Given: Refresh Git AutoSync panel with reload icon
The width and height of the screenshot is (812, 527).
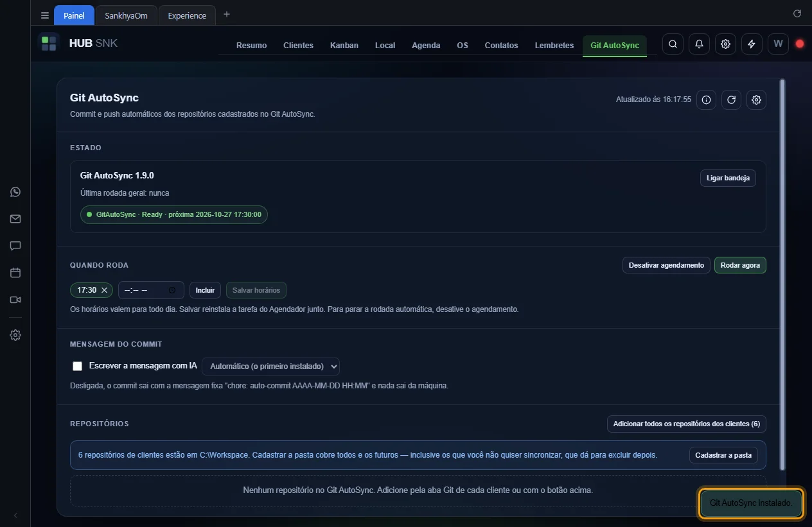Looking at the screenshot, I should point(731,99).
